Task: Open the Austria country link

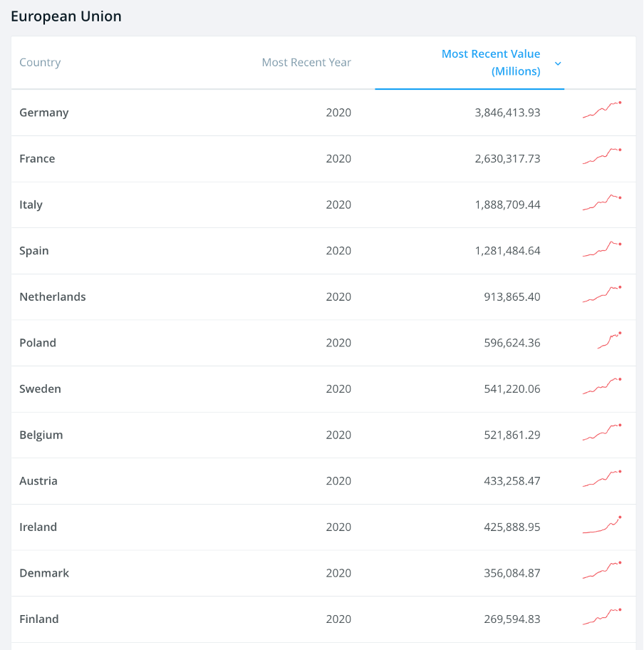Action: coord(38,481)
